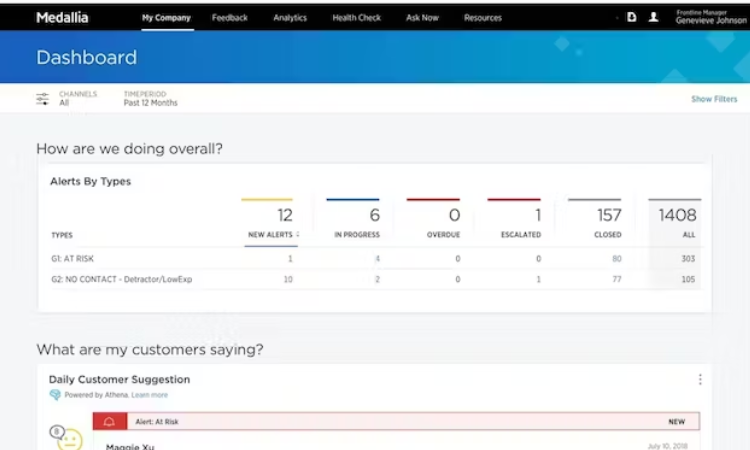The image size is (750, 450).
Task: Open the user profile icon
Action: point(653,17)
